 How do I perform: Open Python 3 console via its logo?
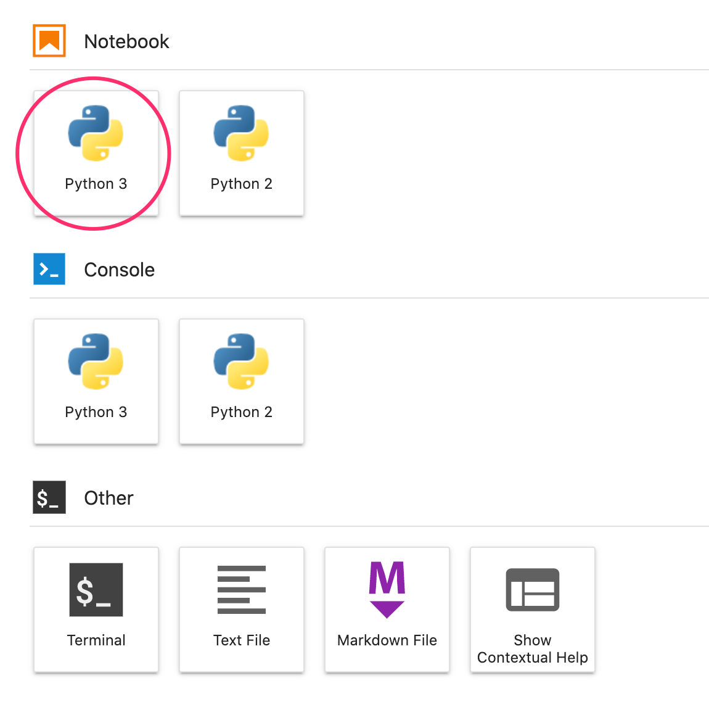pos(96,362)
